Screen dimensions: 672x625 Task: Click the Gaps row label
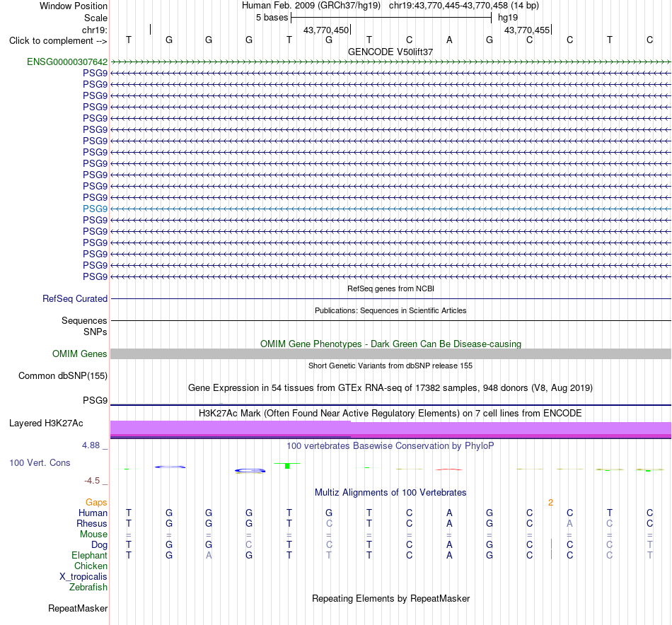(x=96, y=503)
